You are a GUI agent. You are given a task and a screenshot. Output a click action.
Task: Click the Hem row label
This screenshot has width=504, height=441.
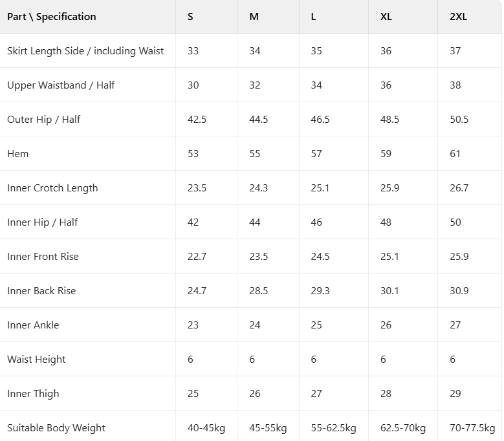[17, 154]
